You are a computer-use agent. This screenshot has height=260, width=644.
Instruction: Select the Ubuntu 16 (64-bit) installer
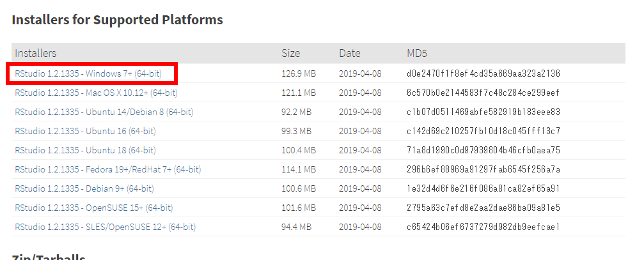pos(86,131)
